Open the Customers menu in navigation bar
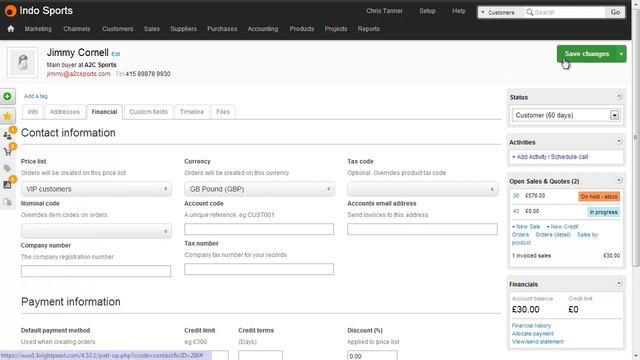 click(x=118, y=29)
